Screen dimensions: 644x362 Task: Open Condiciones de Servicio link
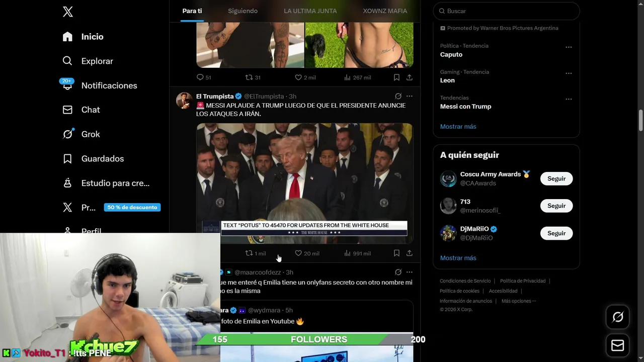pos(465,281)
